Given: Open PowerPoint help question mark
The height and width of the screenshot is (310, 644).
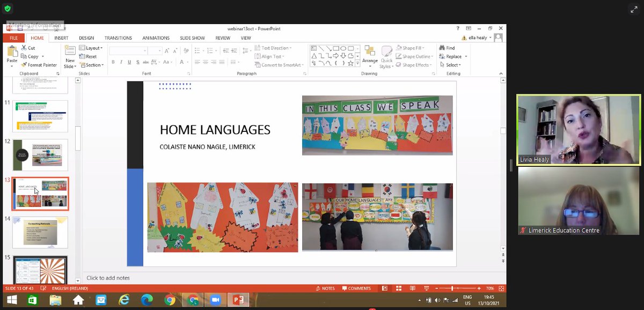Looking at the screenshot, I should pos(458,28).
